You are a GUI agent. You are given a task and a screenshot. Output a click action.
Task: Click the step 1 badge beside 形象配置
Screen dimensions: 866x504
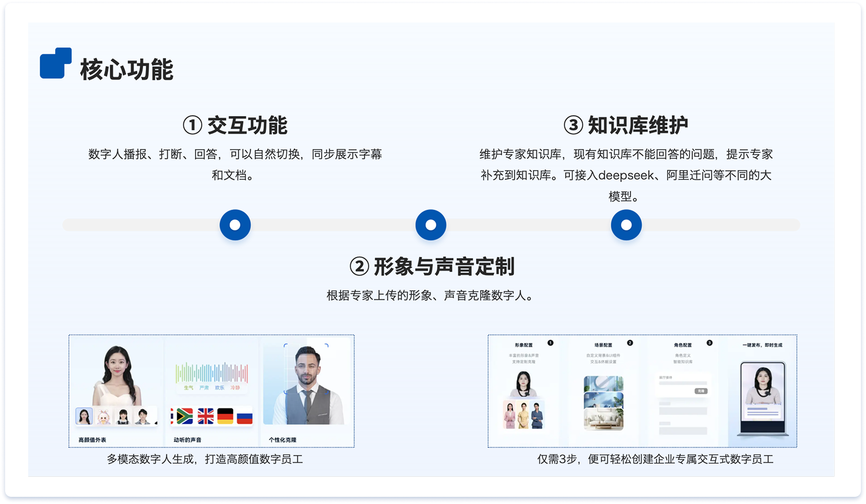551,343
